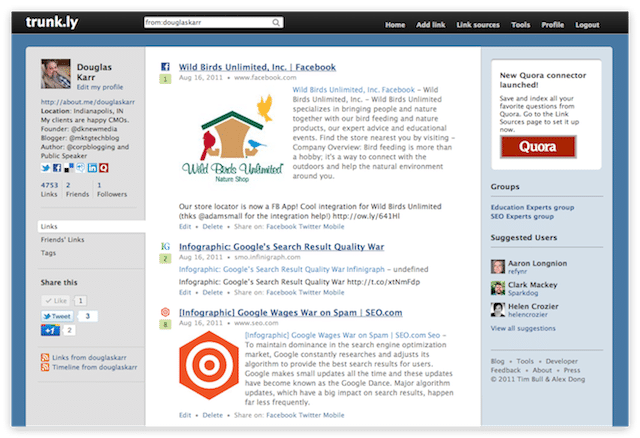
Task: Open the Blog footer link
Action: click(x=498, y=361)
